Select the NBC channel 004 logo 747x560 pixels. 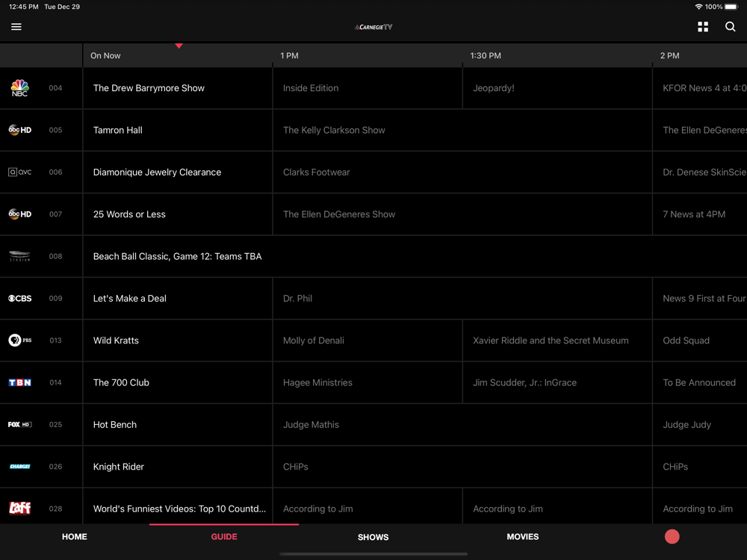pos(19,88)
